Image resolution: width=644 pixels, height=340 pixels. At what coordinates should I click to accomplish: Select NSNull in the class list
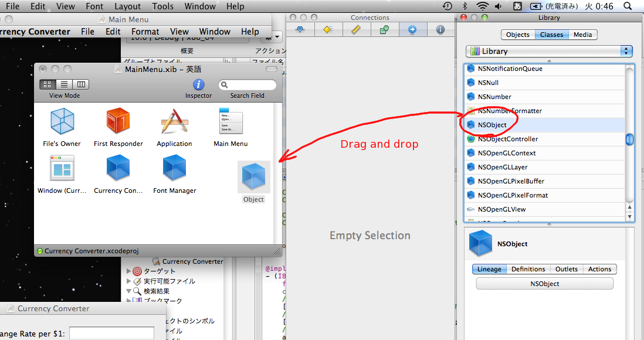[545, 83]
